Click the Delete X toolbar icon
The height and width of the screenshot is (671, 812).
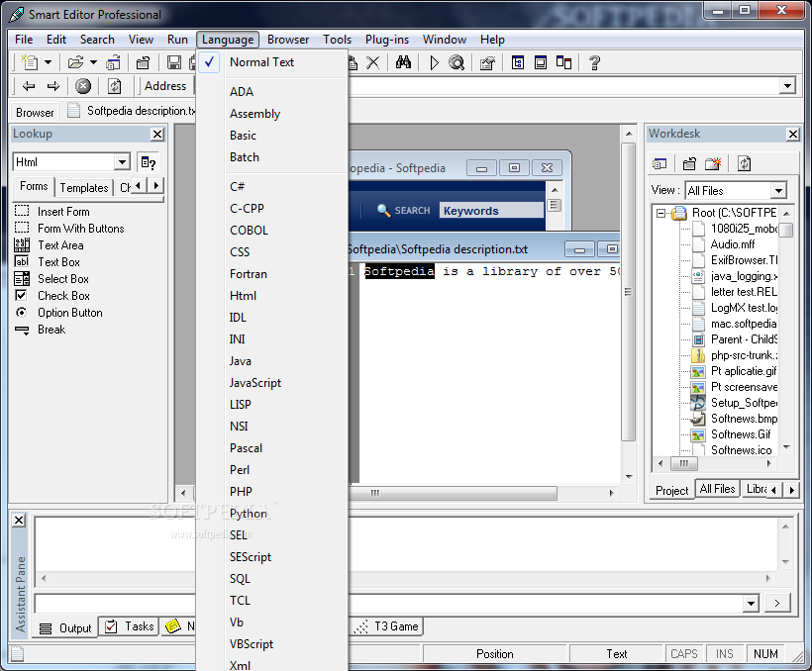coord(373,62)
